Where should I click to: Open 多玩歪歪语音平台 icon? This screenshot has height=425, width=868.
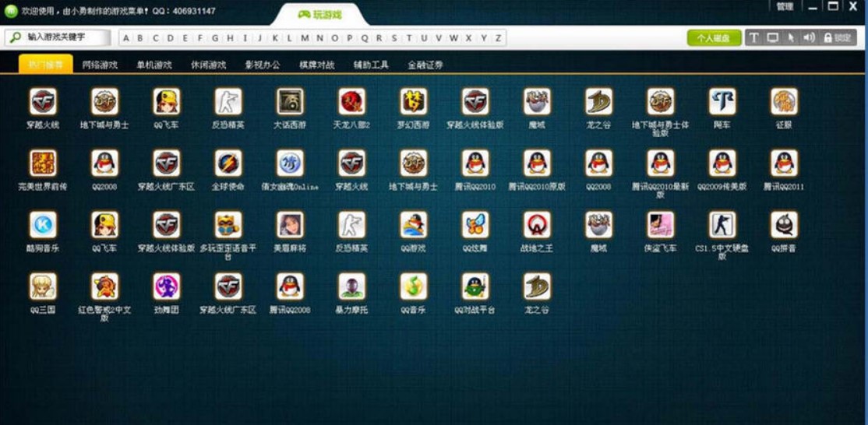click(228, 225)
